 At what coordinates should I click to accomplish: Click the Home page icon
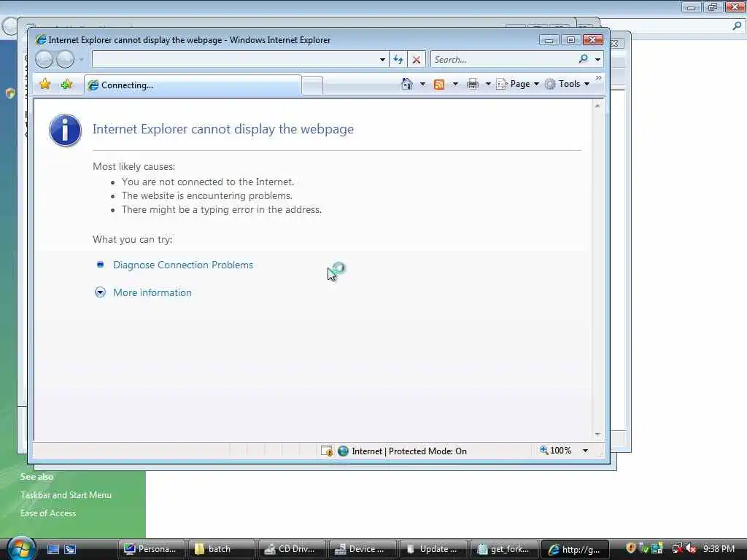pyautogui.click(x=407, y=84)
